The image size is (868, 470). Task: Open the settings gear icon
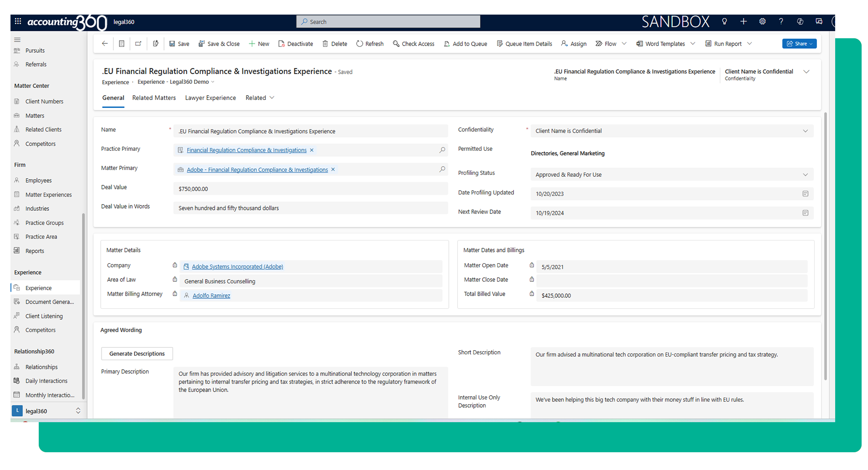762,21
